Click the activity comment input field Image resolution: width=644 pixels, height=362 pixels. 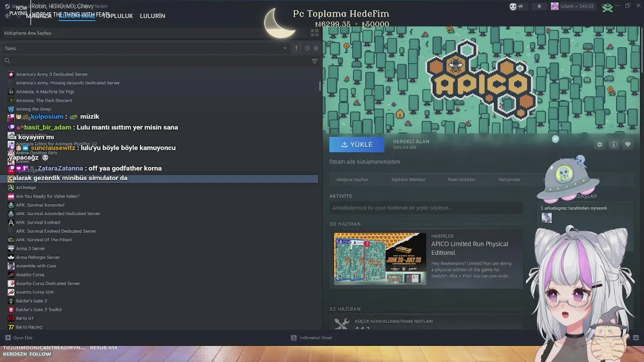426,208
